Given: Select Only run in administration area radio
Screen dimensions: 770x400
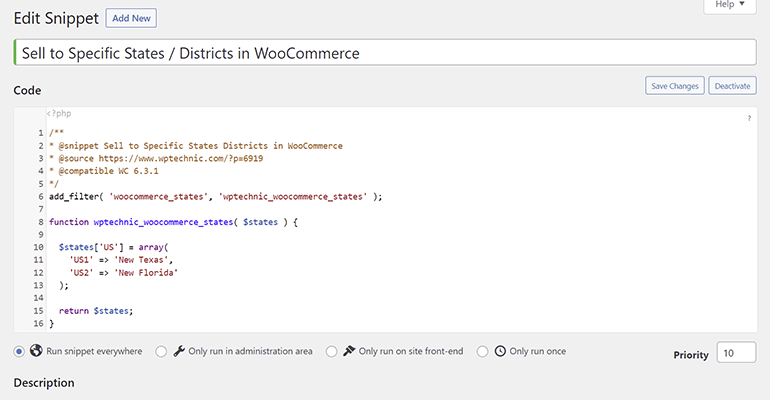Looking at the screenshot, I should [x=161, y=351].
